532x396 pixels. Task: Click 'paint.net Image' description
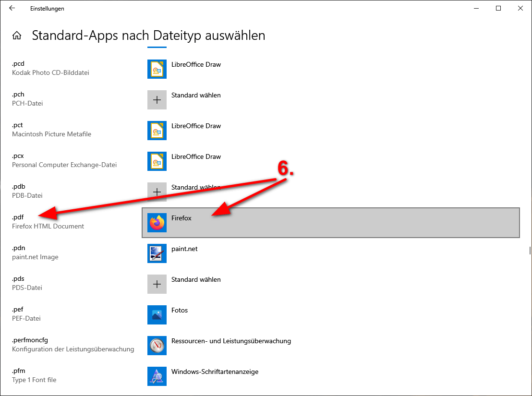click(x=35, y=257)
